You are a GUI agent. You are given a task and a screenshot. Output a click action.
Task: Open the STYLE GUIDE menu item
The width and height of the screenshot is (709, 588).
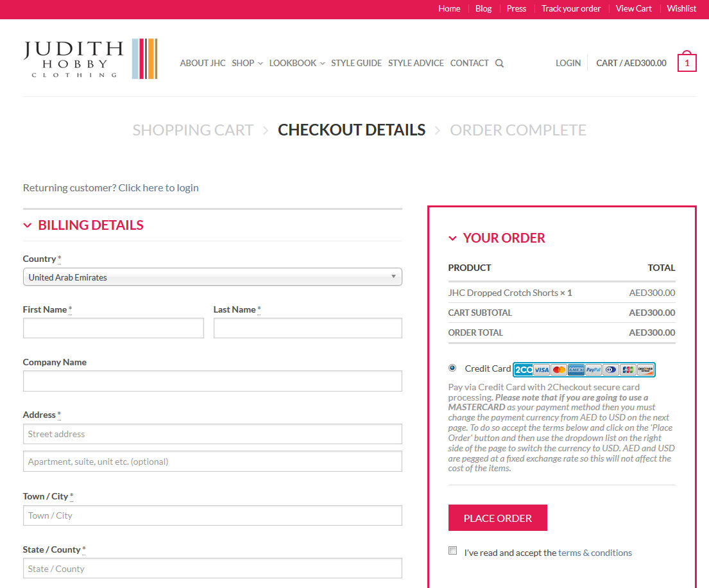(356, 64)
